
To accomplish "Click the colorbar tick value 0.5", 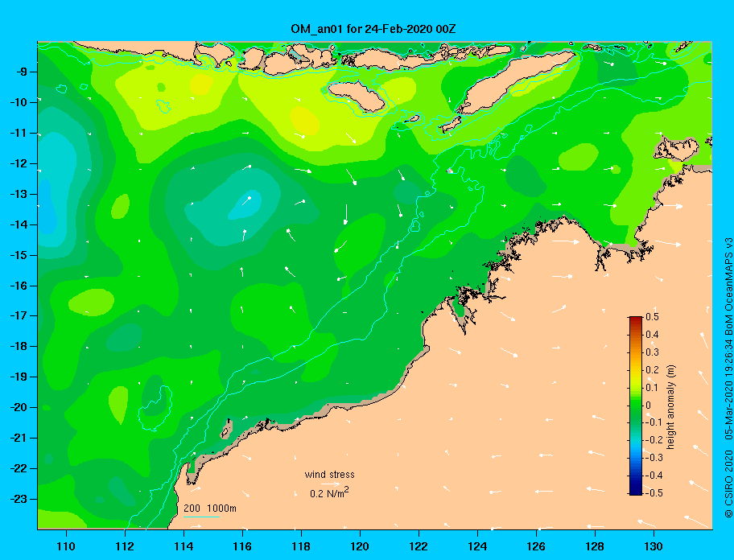I will (652, 317).
